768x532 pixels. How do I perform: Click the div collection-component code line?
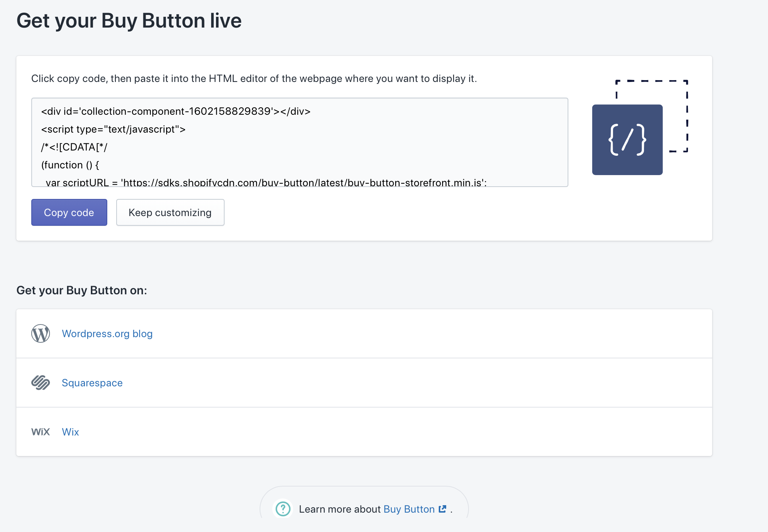[176, 111]
